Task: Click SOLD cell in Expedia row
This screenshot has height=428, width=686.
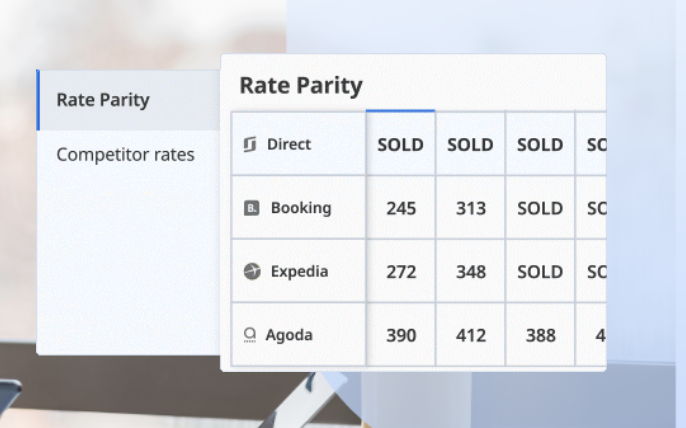Action: (x=540, y=272)
